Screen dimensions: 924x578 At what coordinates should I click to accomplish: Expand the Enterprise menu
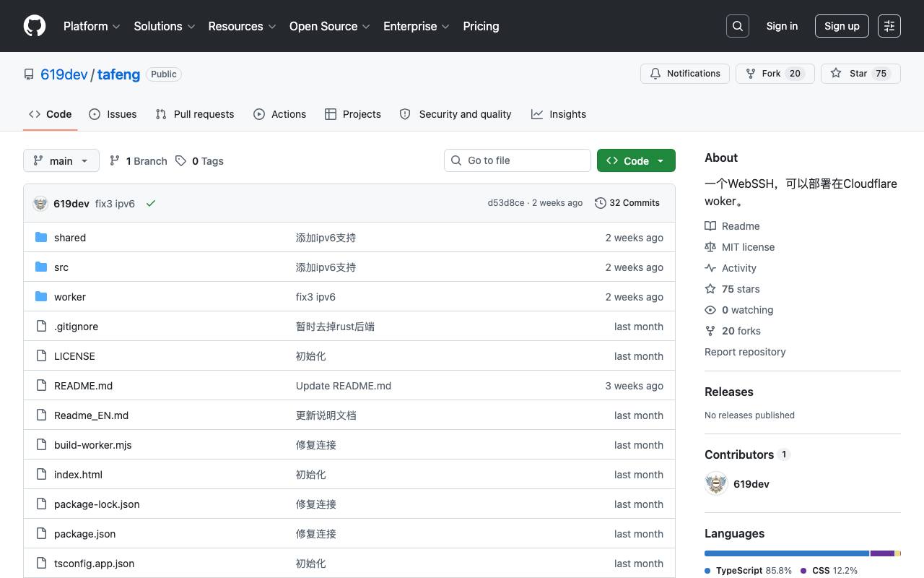417,26
